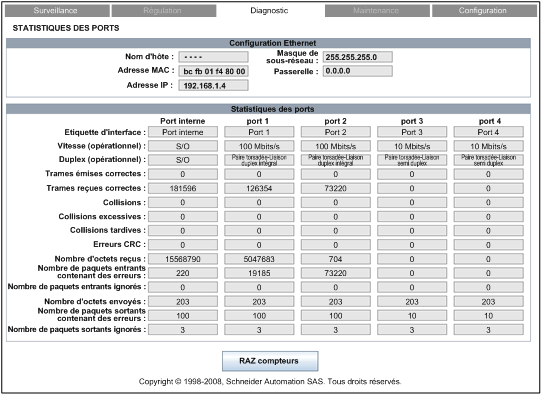Click the Port 4 interface label field
Image resolution: width=542 pixels, height=396 pixels.
[488, 132]
